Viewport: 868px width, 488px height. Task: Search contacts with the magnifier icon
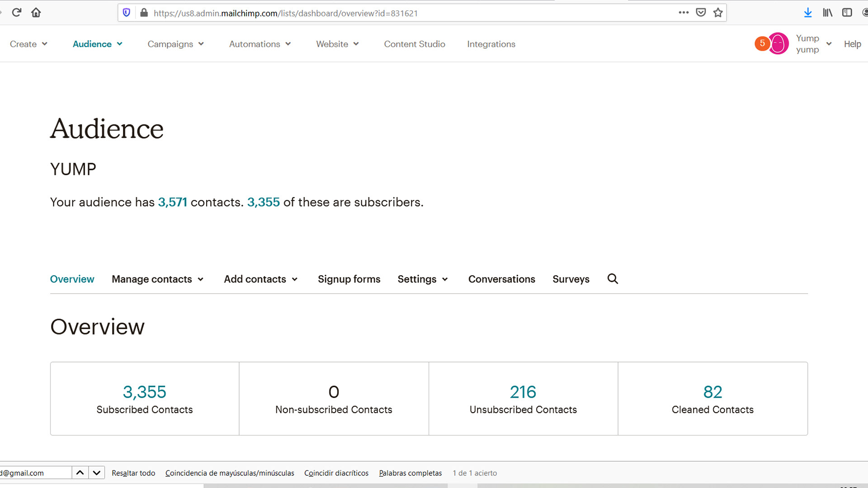(x=613, y=279)
